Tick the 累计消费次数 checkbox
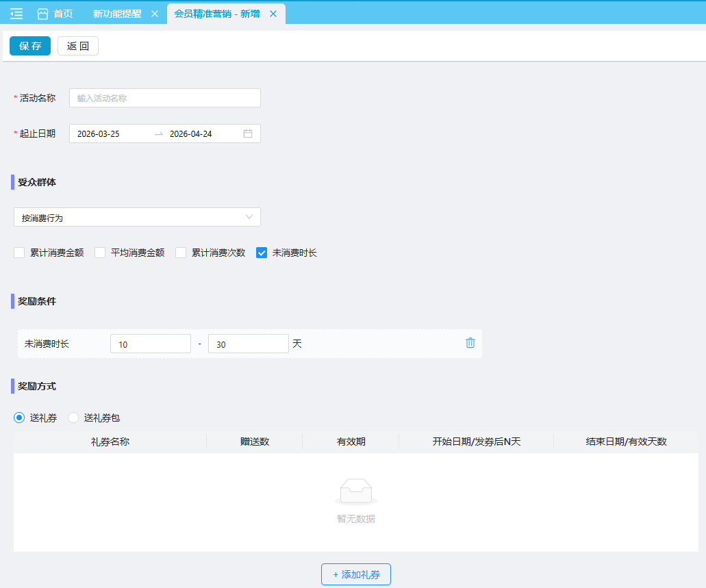Viewport: 706px width, 588px height. click(181, 253)
